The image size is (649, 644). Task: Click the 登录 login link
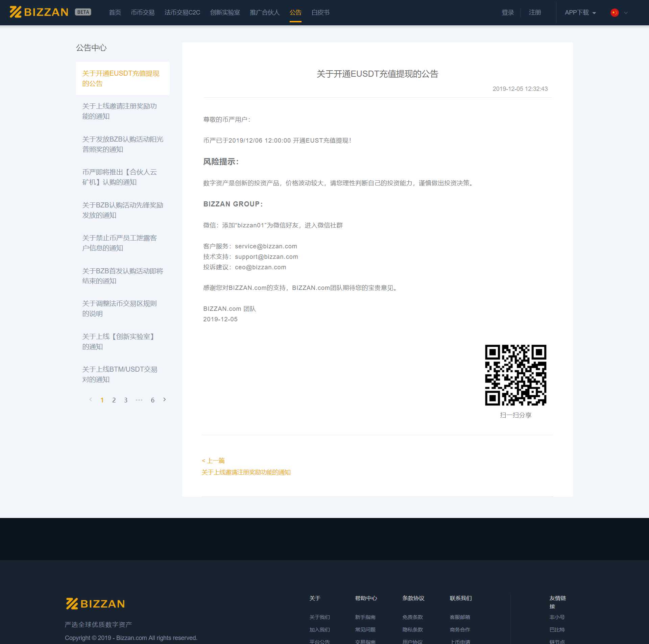(507, 13)
